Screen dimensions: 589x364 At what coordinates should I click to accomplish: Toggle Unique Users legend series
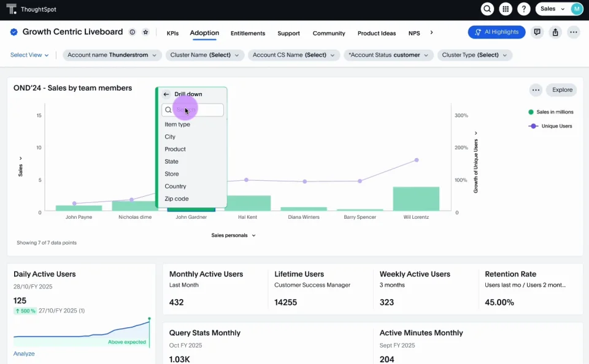click(x=550, y=126)
